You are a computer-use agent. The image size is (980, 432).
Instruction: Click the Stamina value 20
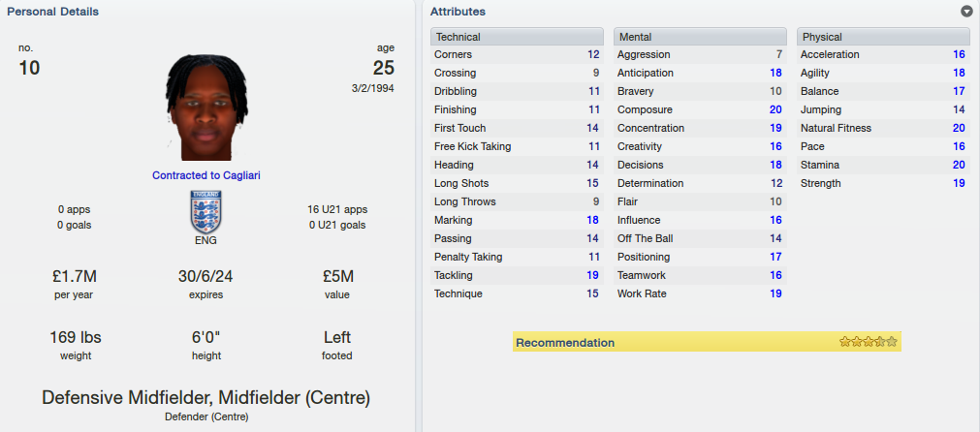(959, 165)
